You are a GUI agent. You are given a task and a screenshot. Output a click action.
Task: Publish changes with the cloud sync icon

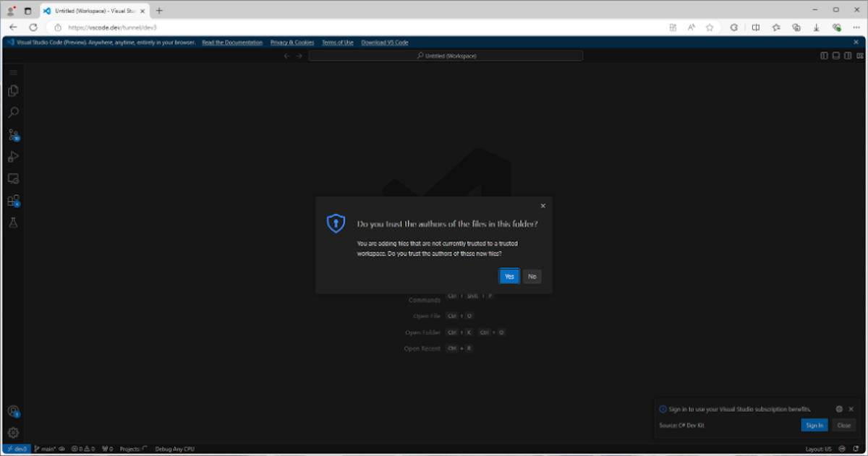tap(62, 449)
